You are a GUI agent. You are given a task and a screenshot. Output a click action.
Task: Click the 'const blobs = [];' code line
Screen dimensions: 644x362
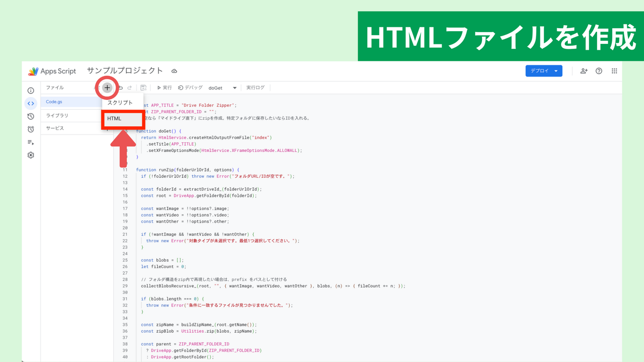[x=162, y=260]
